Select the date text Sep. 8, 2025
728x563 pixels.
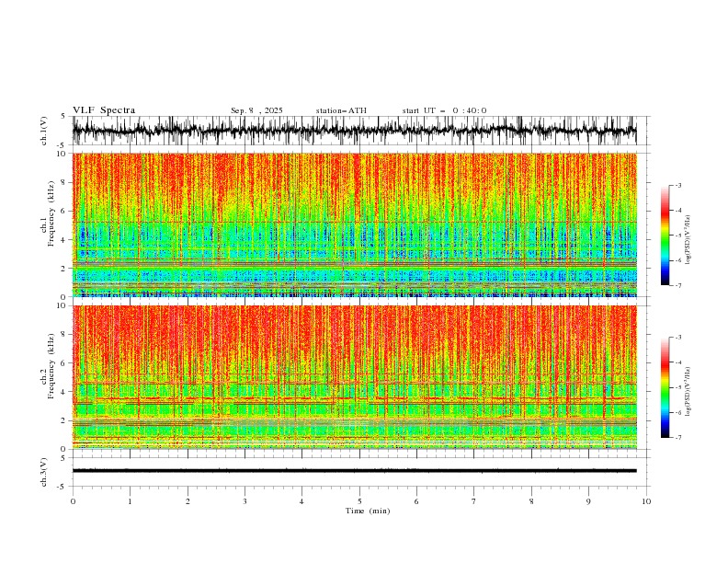[256, 110]
